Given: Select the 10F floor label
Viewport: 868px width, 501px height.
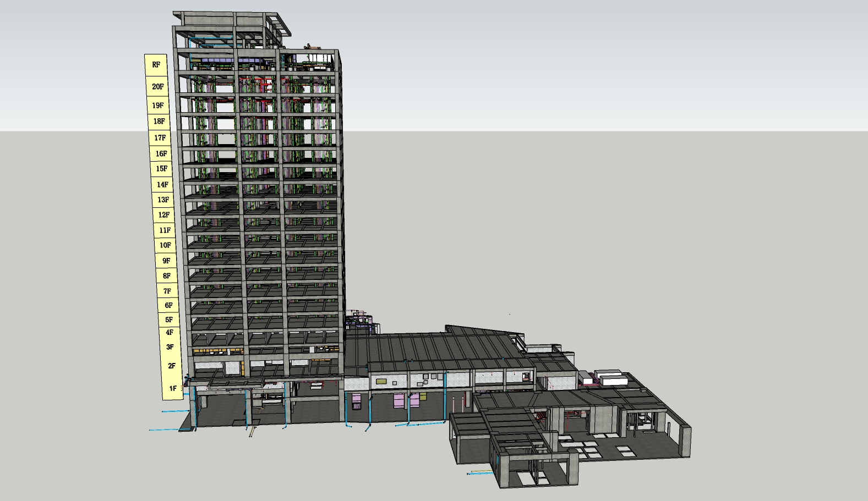Looking at the screenshot, I should [x=165, y=245].
